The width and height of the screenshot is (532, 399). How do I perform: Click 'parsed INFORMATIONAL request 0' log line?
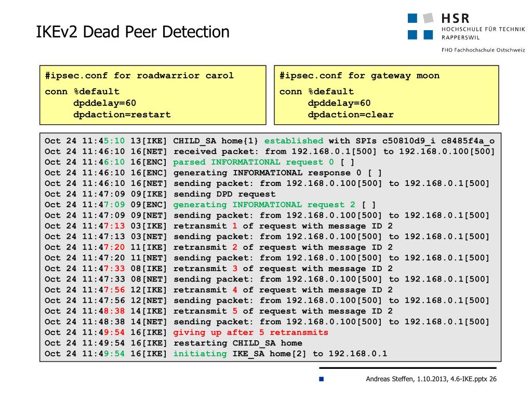(199, 162)
